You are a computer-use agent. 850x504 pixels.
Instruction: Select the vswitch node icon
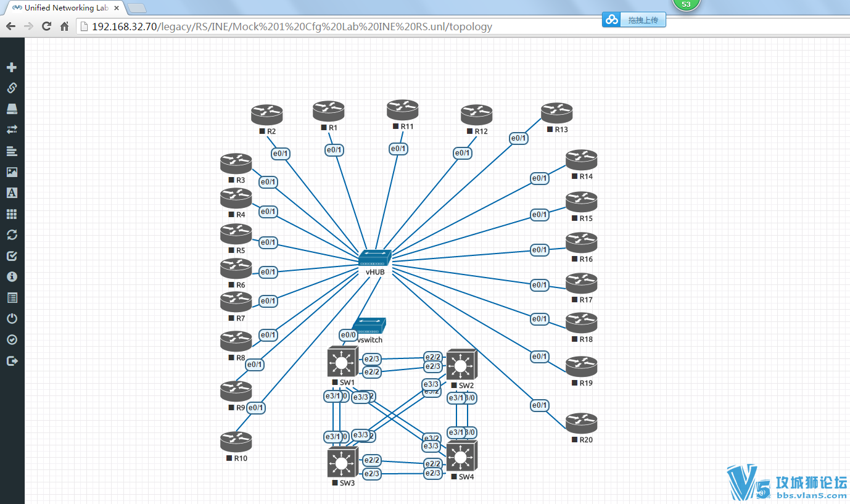point(370,326)
